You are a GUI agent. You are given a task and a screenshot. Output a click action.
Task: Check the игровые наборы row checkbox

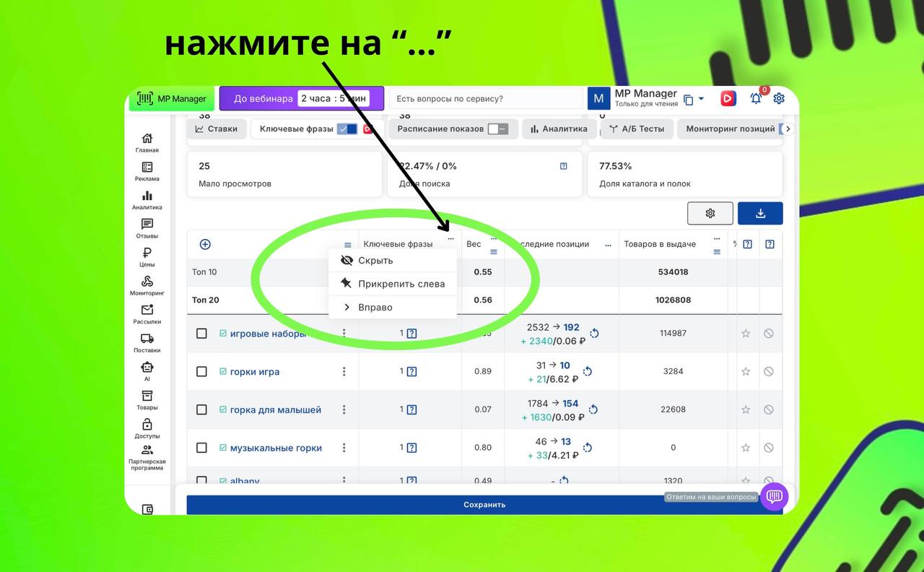tap(202, 334)
